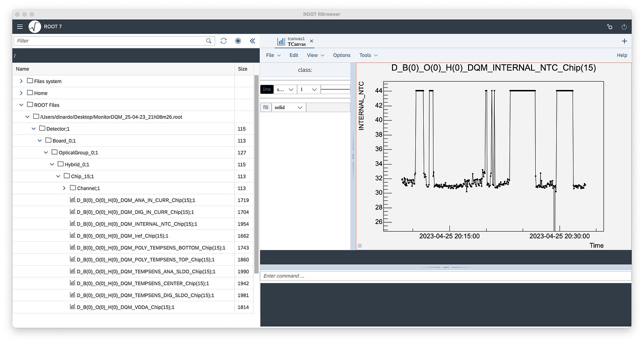Collapse the browser panel with double chevron
The height and width of the screenshot is (343, 644).
(252, 41)
